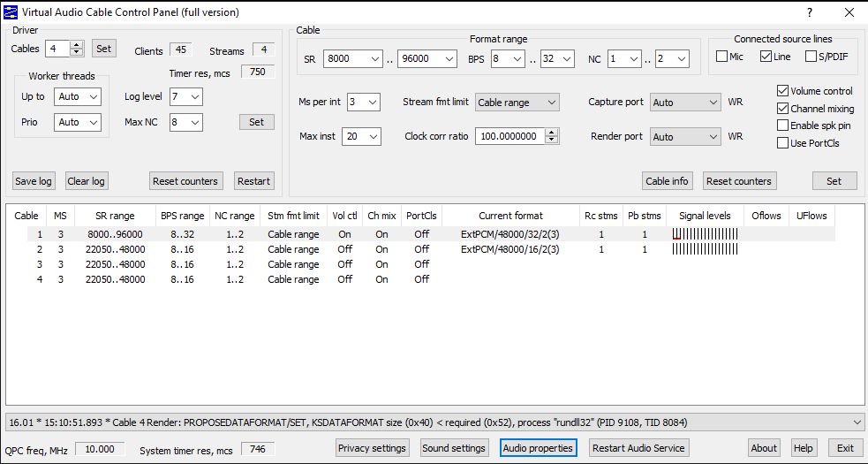Open Cable info

pos(667,181)
